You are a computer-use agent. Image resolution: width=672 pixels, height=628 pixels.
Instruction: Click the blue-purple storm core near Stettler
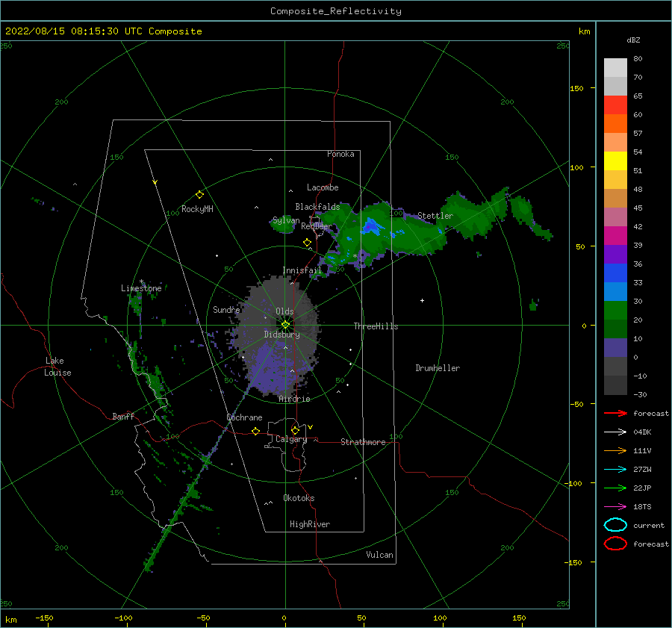tap(371, 226)
